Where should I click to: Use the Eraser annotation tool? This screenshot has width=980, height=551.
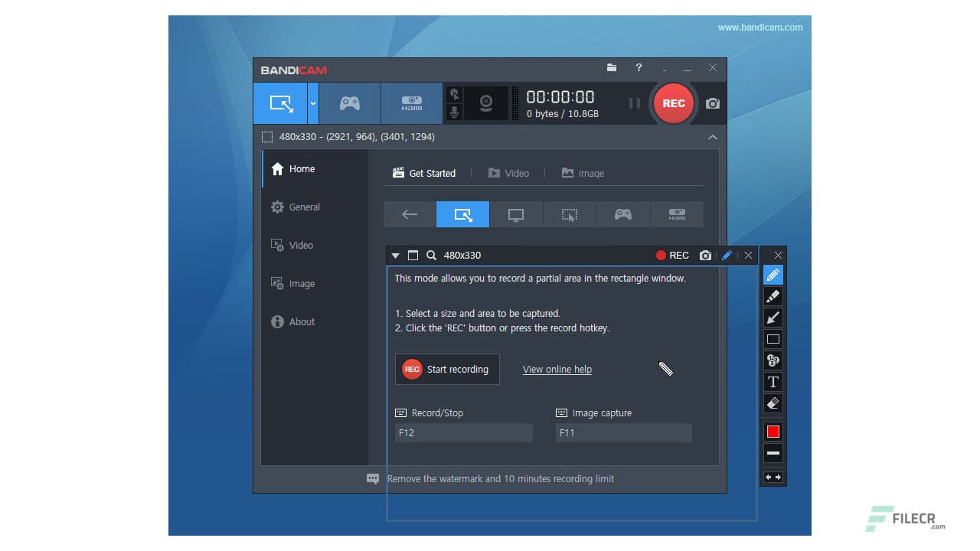point(773,403)
